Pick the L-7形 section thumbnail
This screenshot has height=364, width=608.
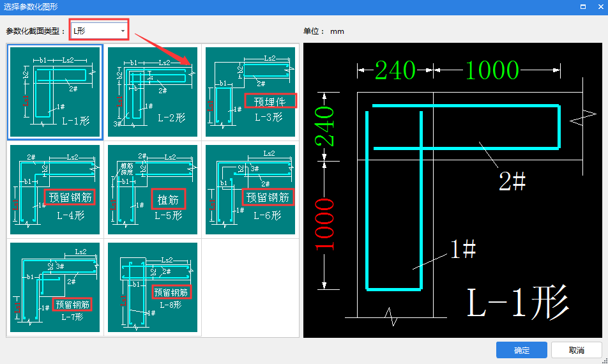[x=55, y=287]
